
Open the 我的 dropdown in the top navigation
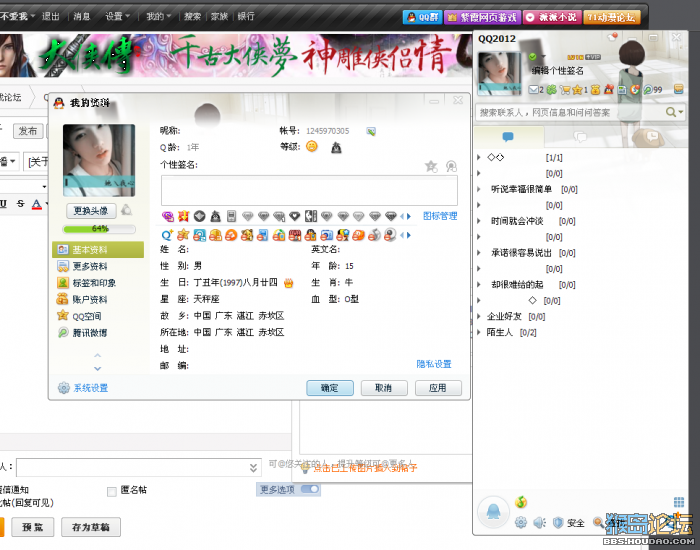[x=158, y=17]
